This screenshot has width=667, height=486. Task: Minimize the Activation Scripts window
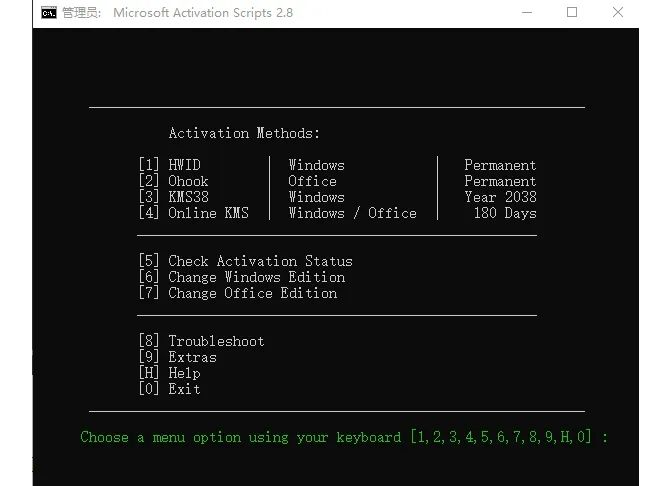(x=527, y=13)
